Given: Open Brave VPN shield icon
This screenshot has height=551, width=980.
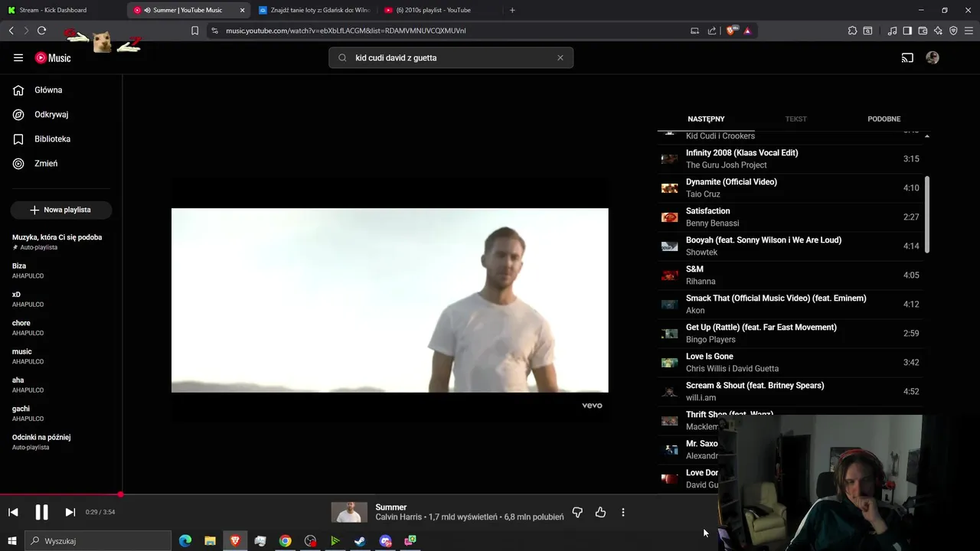Looking at the screenshot, I should (x=953, y=31).
